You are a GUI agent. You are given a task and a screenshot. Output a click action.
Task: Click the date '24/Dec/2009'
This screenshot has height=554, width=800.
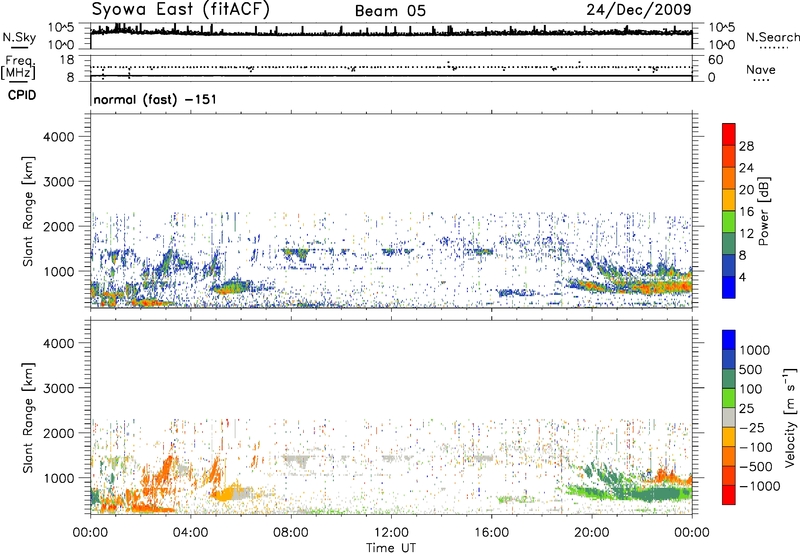[639, 10]
